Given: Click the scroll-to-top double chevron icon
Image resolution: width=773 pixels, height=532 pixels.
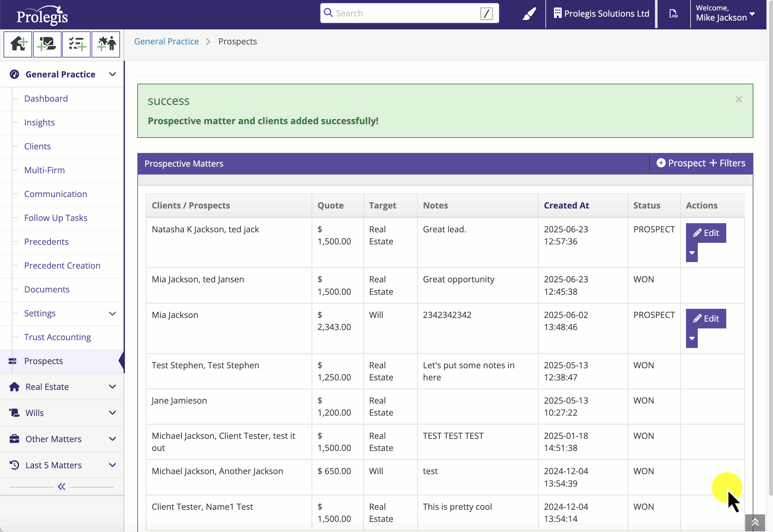Looking at the screenshot, I should (755, 522).
